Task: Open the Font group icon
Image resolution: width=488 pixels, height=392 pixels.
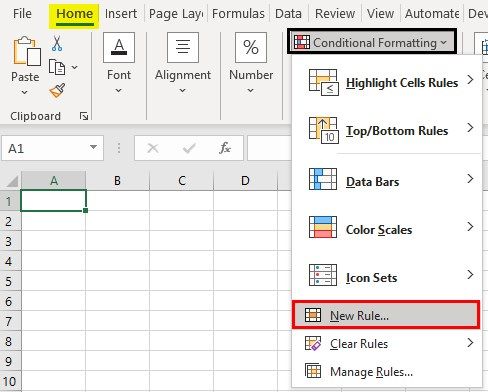Action: coord(119,48)
